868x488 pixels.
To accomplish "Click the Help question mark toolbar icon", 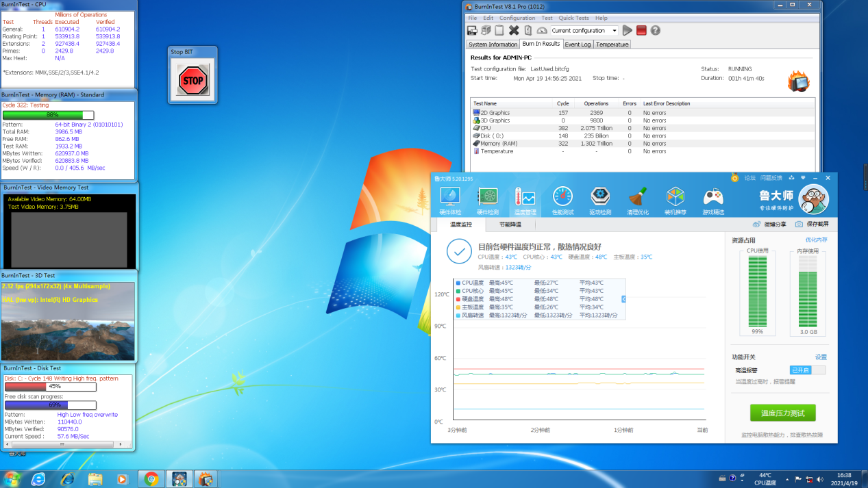I will point(656,31).
